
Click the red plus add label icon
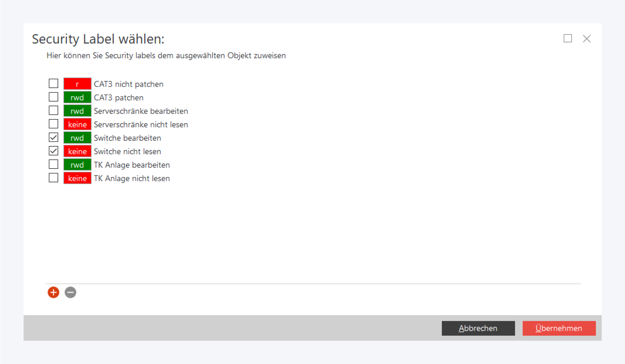point(53,292)
